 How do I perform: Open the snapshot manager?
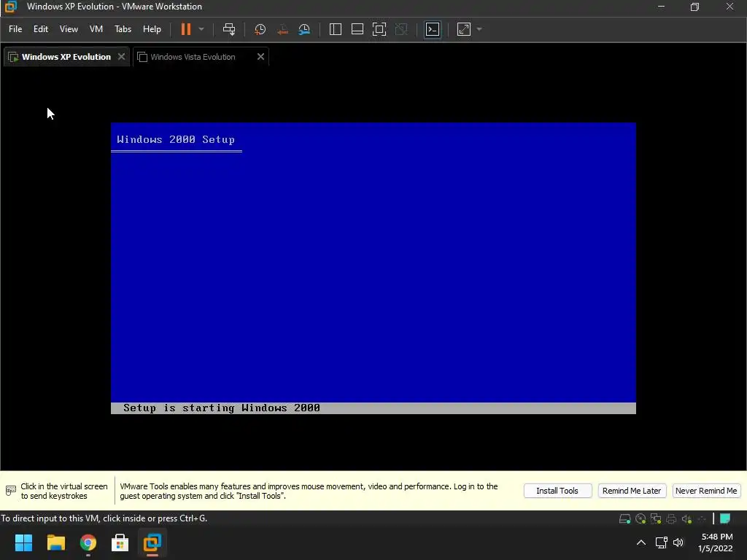click(x=304, y=29)
